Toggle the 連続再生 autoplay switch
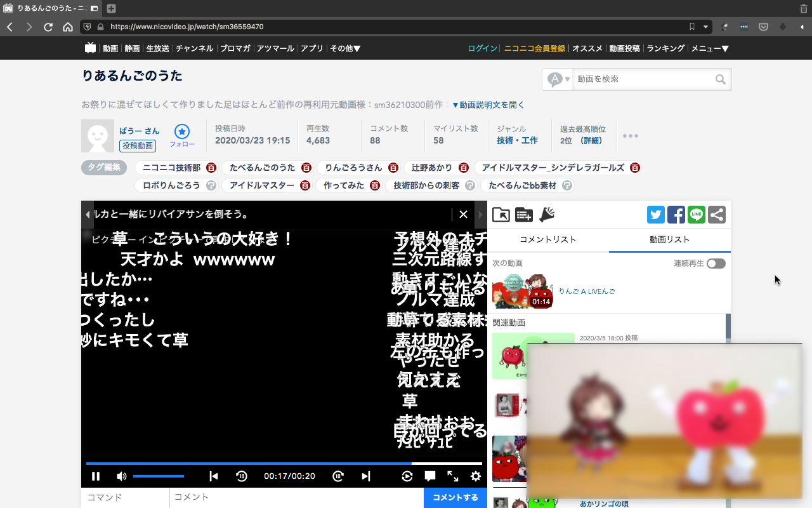This screenshot has width=812, height=508. click(716, 264)
